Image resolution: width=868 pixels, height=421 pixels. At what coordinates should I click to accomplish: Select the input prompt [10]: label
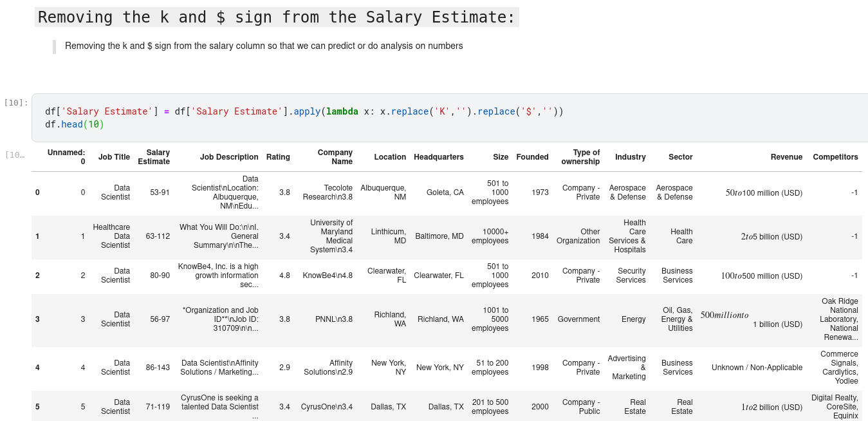click(16, 102)
